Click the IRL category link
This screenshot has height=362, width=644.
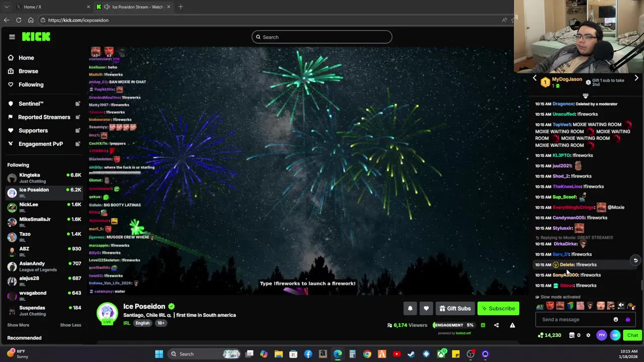[127, 323]
